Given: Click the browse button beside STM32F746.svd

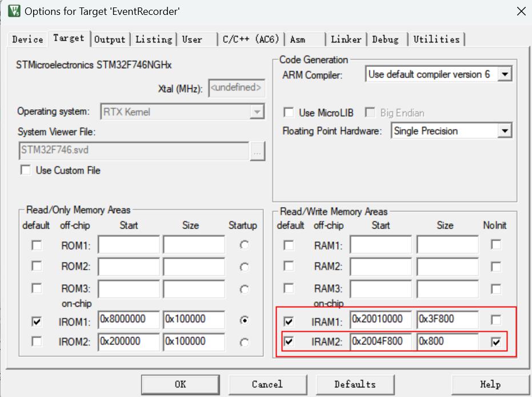Looking at the screenshot, I should pos(258,150).
